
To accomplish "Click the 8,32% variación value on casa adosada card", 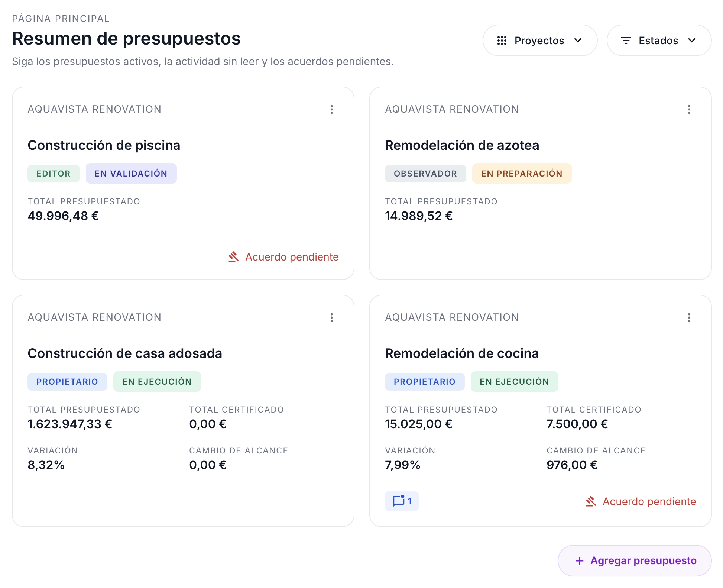I will 46,464.
